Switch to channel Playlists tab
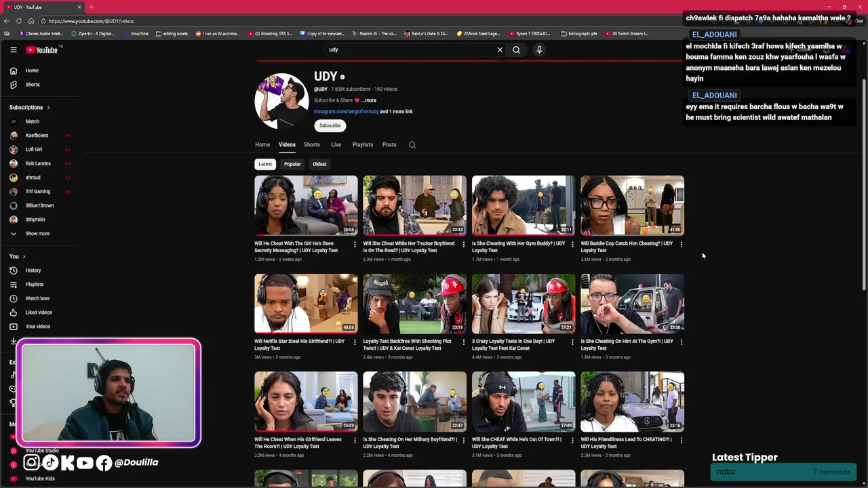868x488 pixels. (x=363, y=144)
